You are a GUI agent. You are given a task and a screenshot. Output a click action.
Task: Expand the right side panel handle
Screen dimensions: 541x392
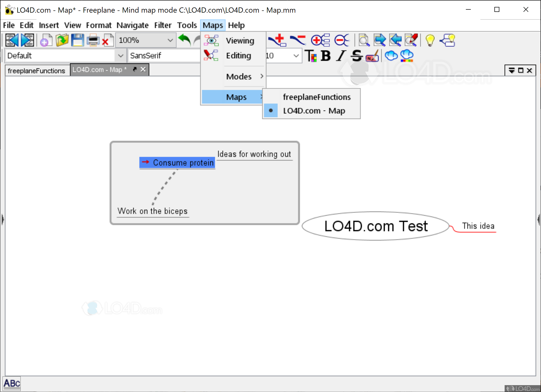539,220
